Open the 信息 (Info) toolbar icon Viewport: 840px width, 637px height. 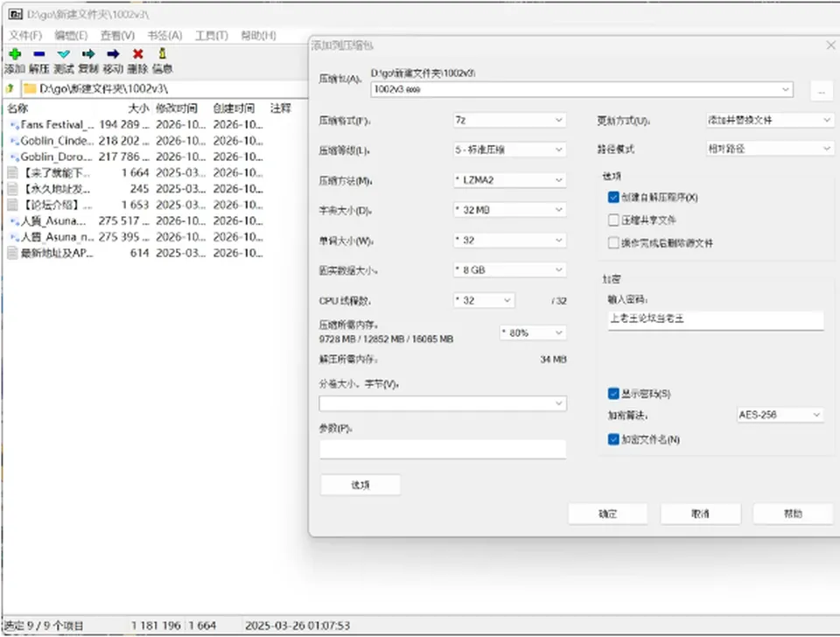pyautogui.click(x=163, y=53)
